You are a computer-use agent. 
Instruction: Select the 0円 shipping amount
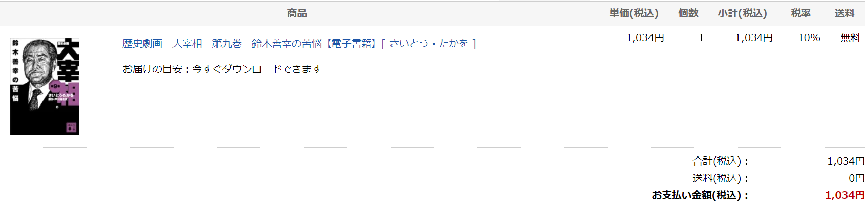[857, 178]
